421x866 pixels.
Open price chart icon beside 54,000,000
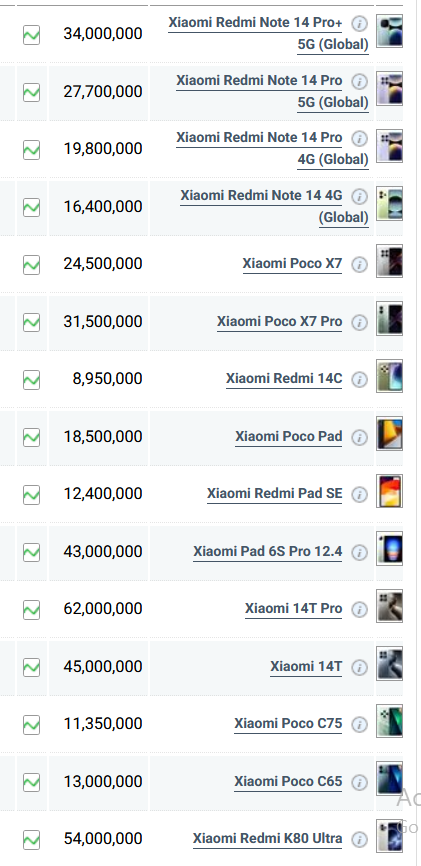pyautogui.click(x=31, y=839)
